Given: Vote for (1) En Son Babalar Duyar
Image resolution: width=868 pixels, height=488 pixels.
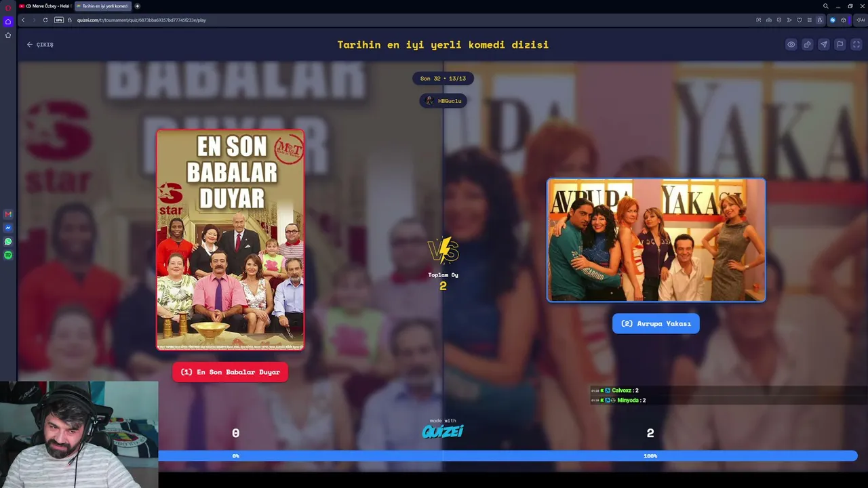Looking at the screenshot, I should [x=230, y=372].
